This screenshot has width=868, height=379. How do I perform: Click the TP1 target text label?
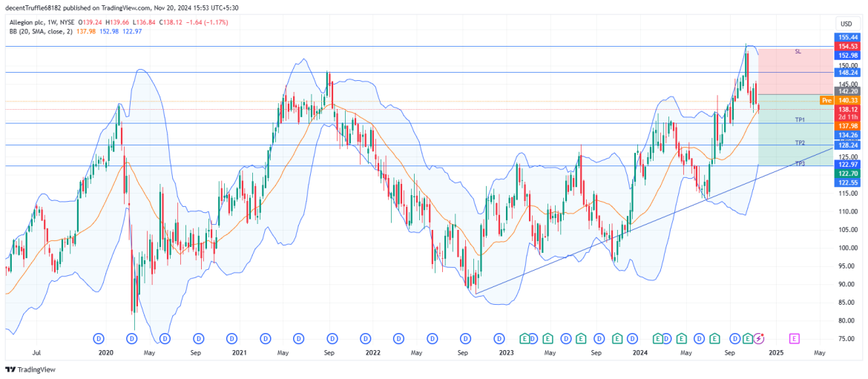point(800,119)
